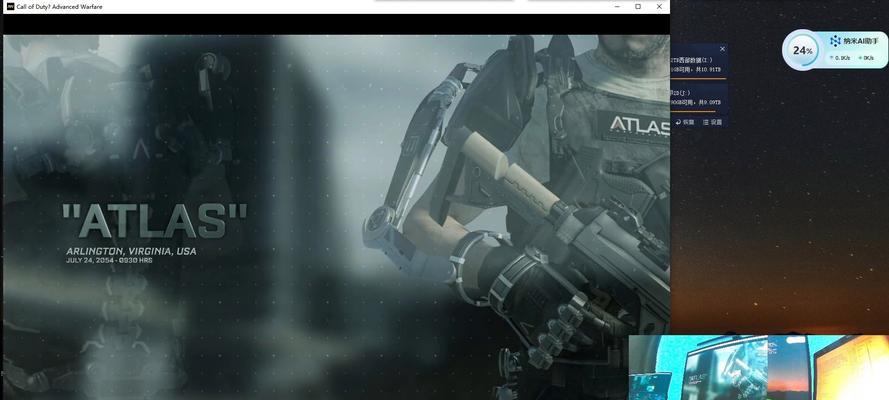Click the "ARLINGTON, VIRGINIA, USA" location text
Viewport: 889px width, 400px height.
click(131, 251)
